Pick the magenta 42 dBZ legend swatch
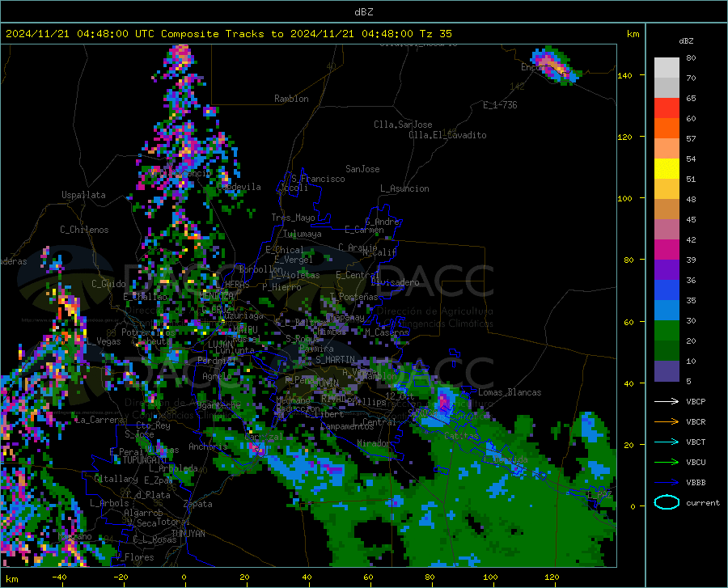 667,249
